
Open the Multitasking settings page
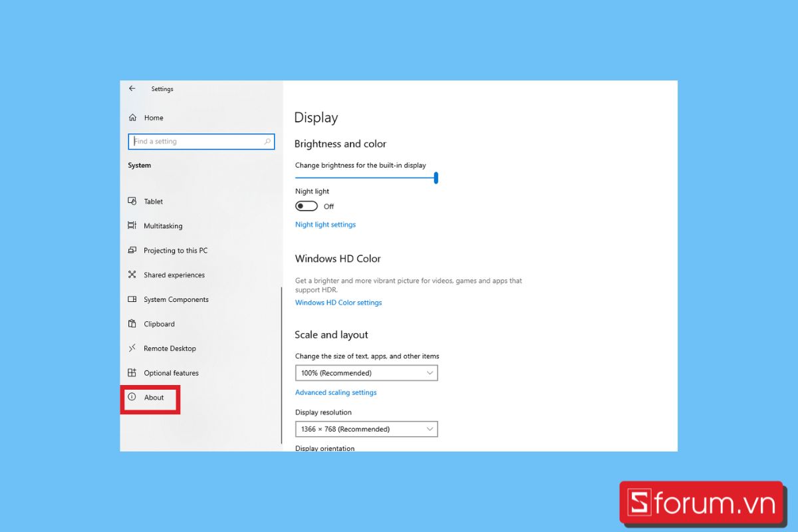pos(163,225)
